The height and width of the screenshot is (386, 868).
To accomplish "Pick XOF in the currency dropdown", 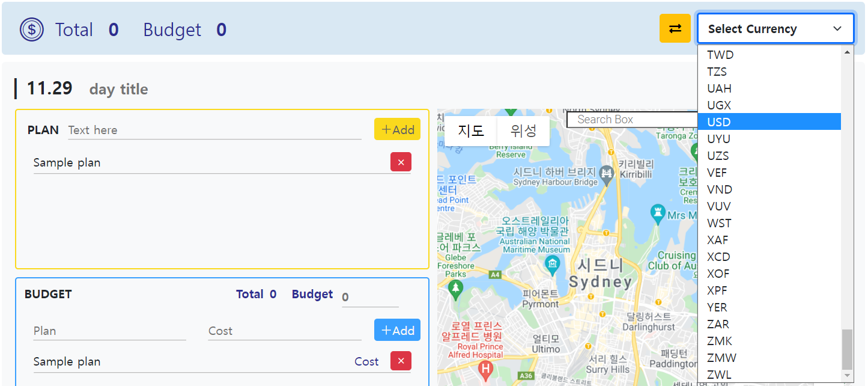I will (x=769, y=273).
